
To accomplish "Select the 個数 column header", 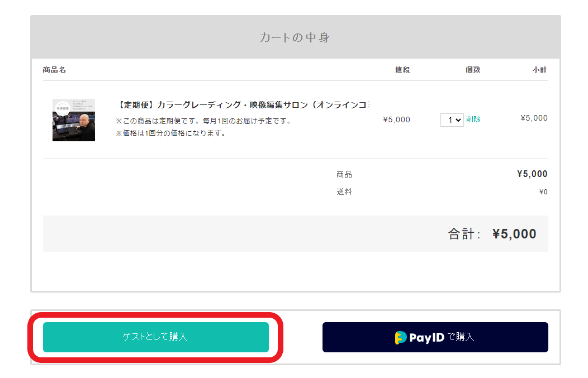I will tap(473, 70).
